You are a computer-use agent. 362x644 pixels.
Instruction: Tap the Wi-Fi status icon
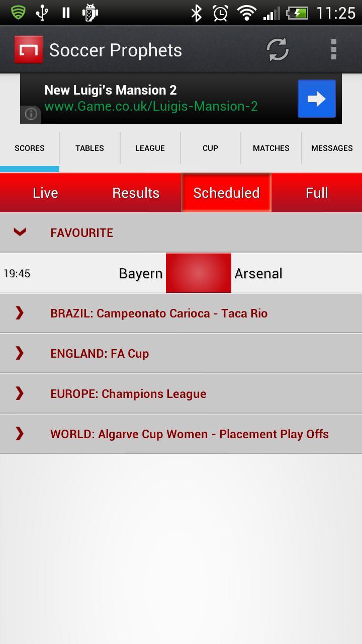click(x=246, y=13)
